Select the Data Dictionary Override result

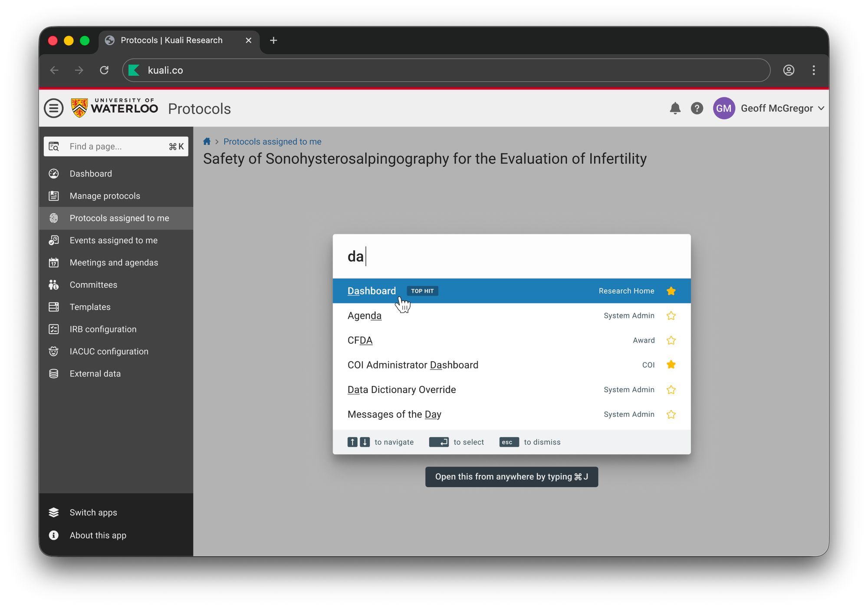[402, 390]
